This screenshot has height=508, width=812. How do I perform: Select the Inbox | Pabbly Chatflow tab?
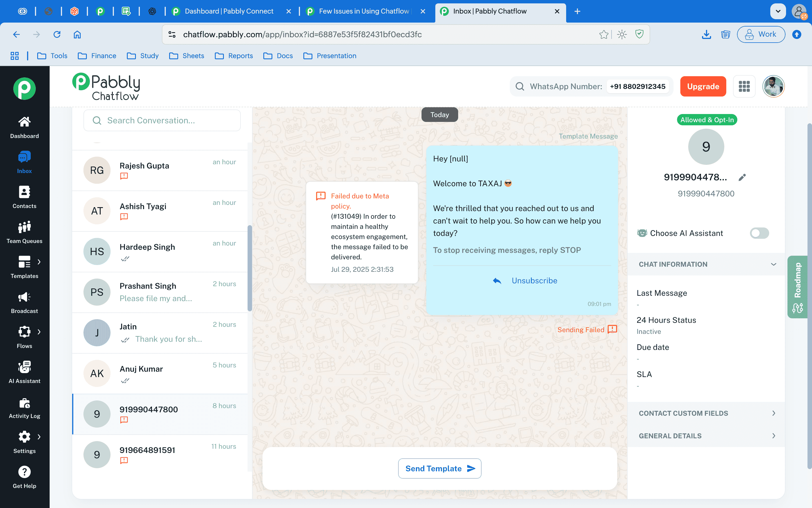(x=500, y=11)
